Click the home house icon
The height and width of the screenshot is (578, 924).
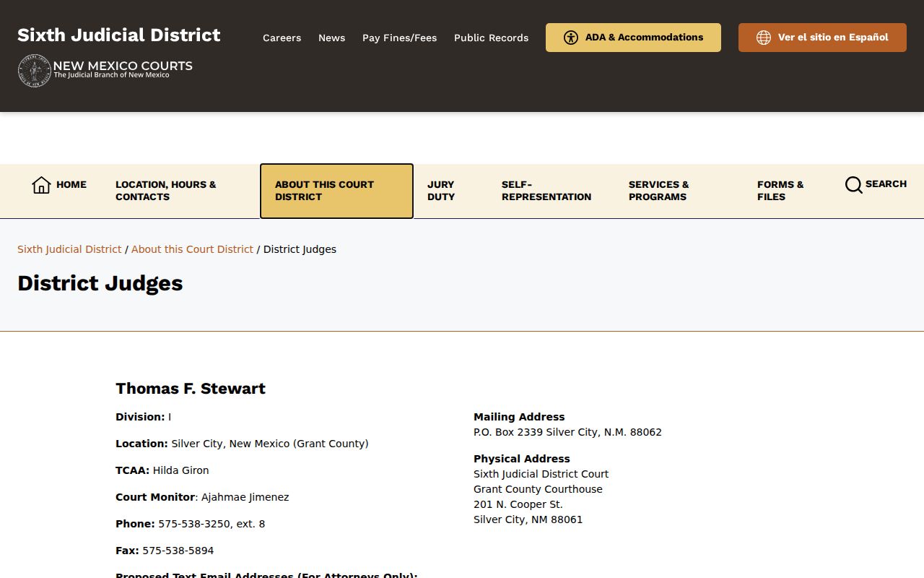pyautogui.click(x=41, y=185)
